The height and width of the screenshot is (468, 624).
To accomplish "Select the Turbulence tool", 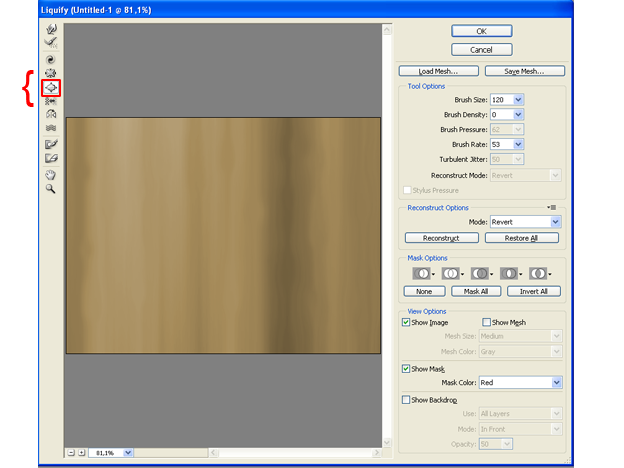I will click(51, 128).
